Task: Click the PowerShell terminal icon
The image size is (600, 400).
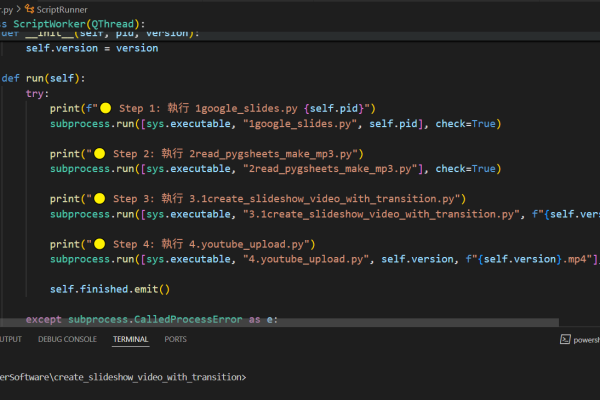Action: [x=565, y=339]
